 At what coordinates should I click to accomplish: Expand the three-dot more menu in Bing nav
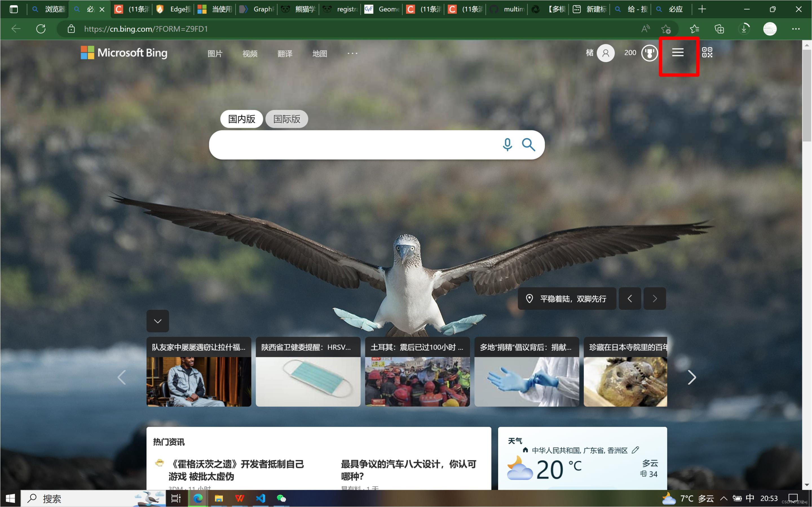point(352,53)
